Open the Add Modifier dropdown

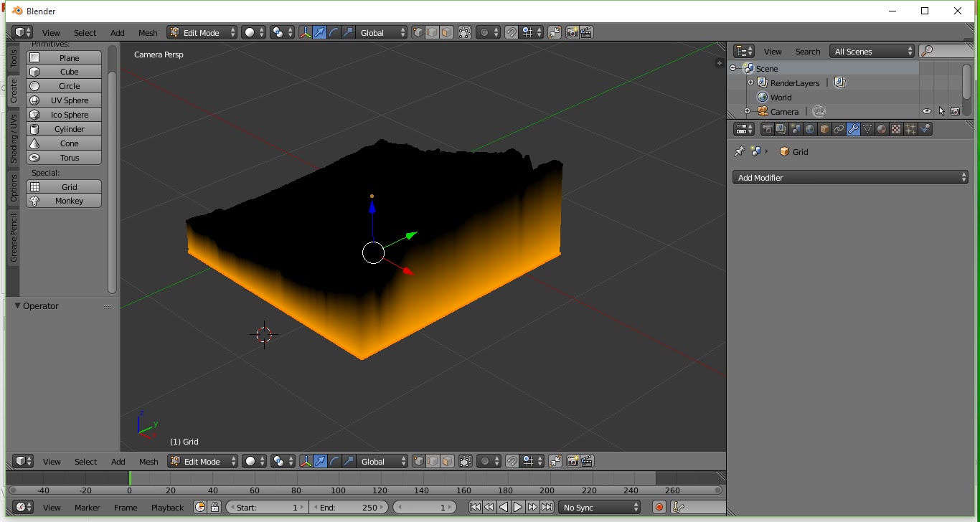tap(850, 177)
